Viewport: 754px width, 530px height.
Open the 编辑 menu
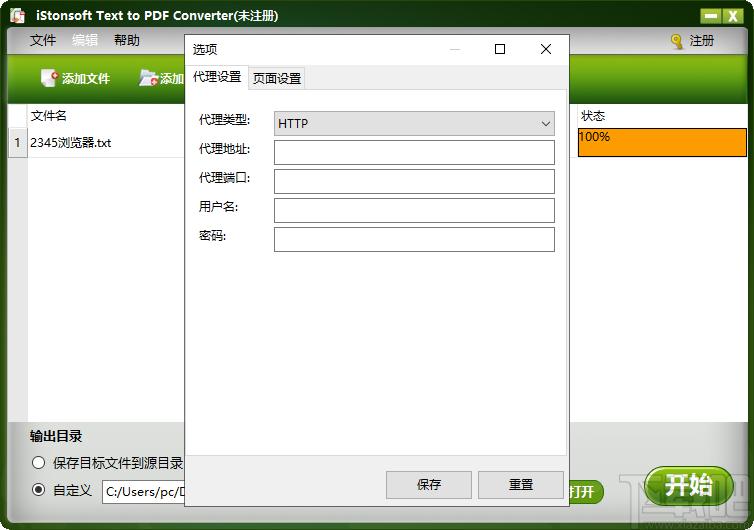[85, 40]
